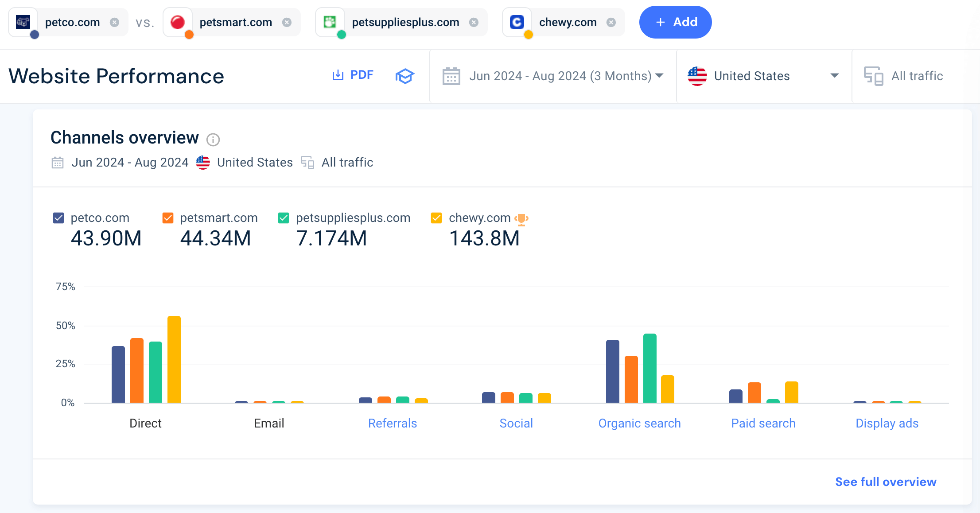Click See full overview link
This screenshot has width=980, height=513.
coord(886,482)
